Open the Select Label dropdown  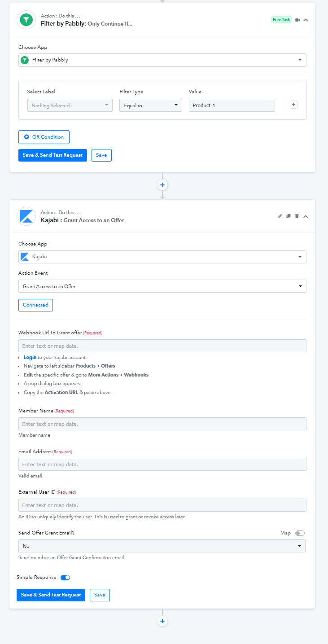[70, 105]
